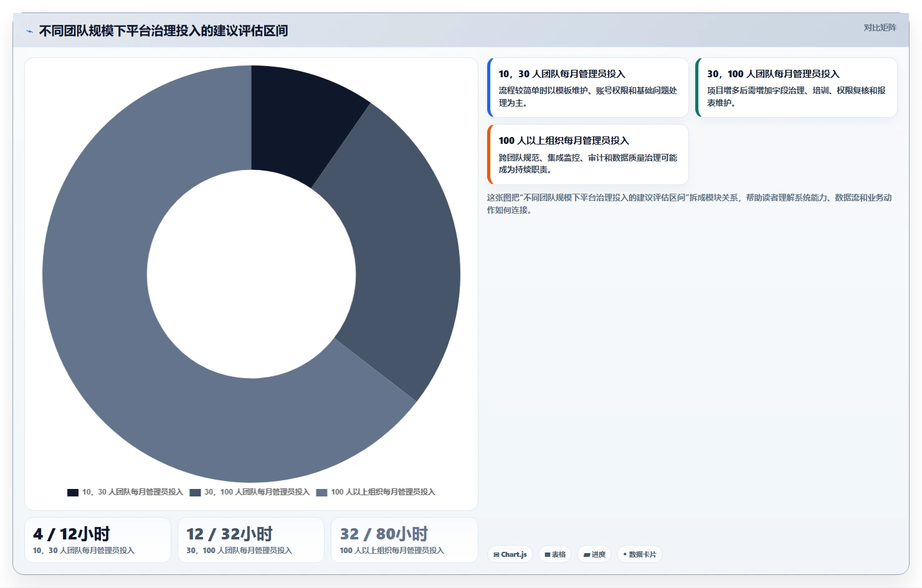Click the caption under 4 / 12小时
This screenshot has width=922, height=588.
[x=83, y=551]
